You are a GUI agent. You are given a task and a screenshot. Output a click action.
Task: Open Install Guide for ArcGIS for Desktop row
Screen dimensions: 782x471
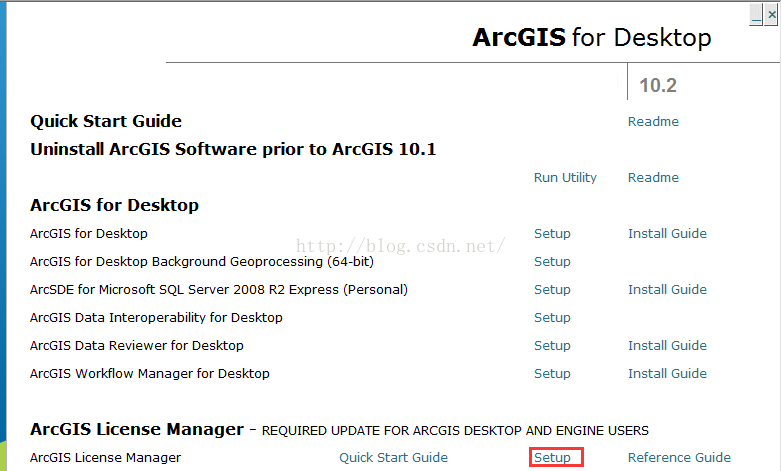(x=667, y=234)
